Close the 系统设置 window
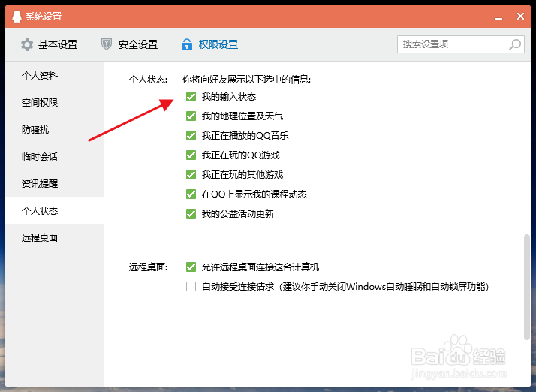 pos(521,16)
